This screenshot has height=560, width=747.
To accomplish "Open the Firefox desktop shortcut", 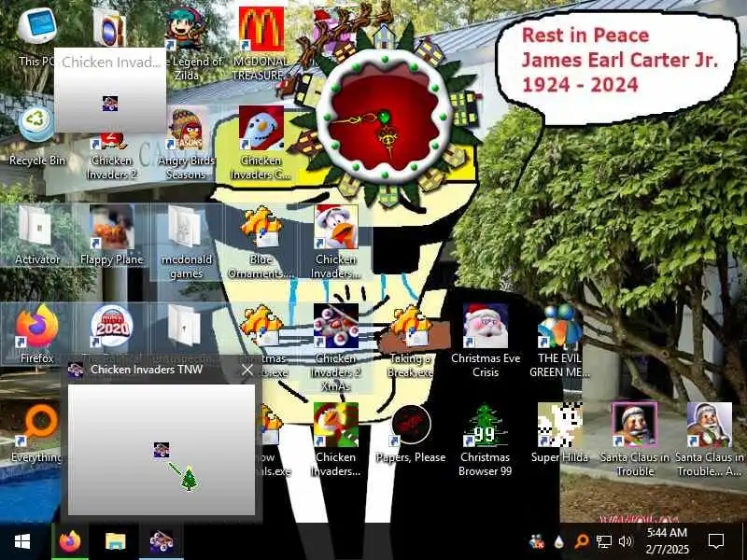I will tap(36, 334).
